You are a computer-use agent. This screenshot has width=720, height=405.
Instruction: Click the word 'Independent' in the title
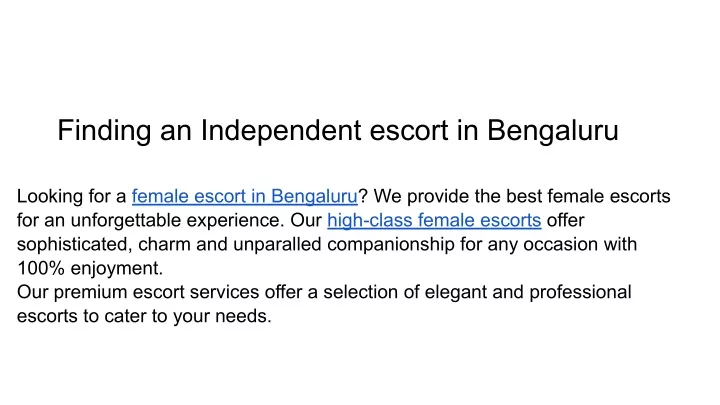pos(281,130)
